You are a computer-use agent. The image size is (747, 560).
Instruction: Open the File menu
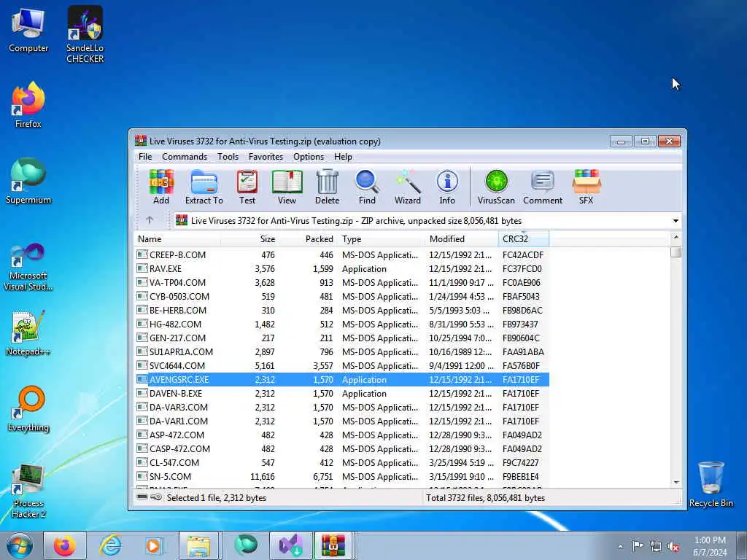tap(145, 157)
